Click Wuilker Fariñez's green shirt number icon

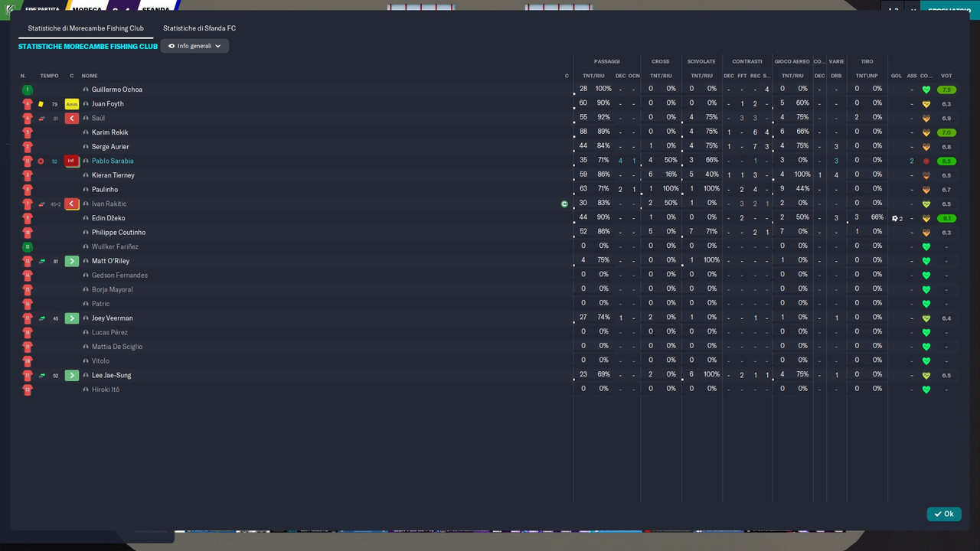click(x=28, y=247)
